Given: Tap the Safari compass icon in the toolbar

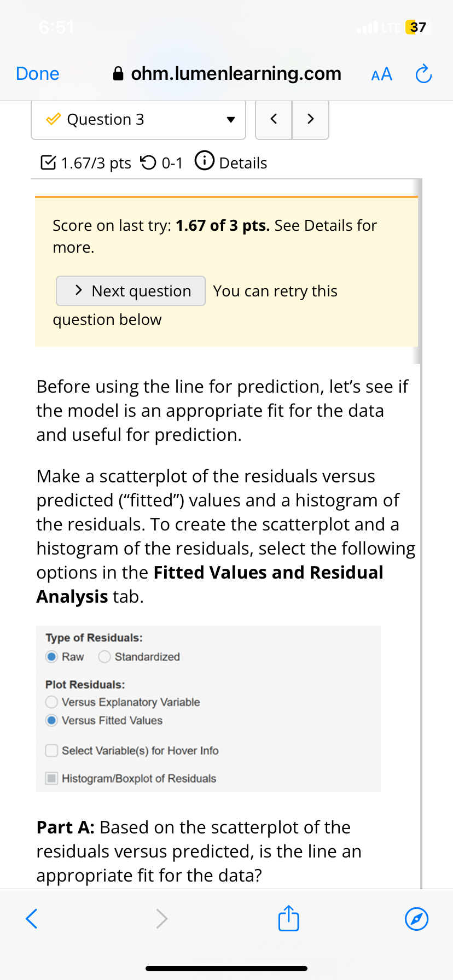Looking at the screenshot, I should point(416,919).
